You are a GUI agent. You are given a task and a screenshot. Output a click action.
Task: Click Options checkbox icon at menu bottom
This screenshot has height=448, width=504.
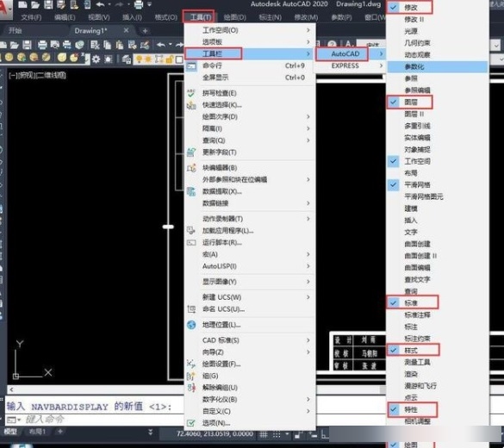tap(190, 423)
